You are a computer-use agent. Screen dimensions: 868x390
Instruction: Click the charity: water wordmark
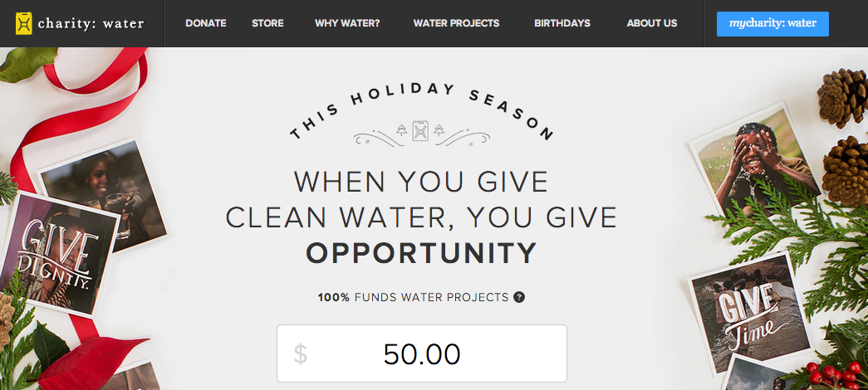click(x=91, y=23)
